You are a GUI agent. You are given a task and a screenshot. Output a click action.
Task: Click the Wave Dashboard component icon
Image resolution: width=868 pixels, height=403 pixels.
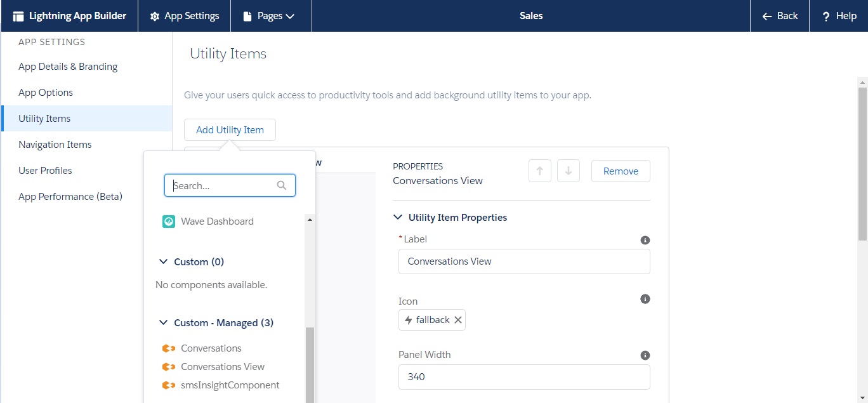(168, 221)
